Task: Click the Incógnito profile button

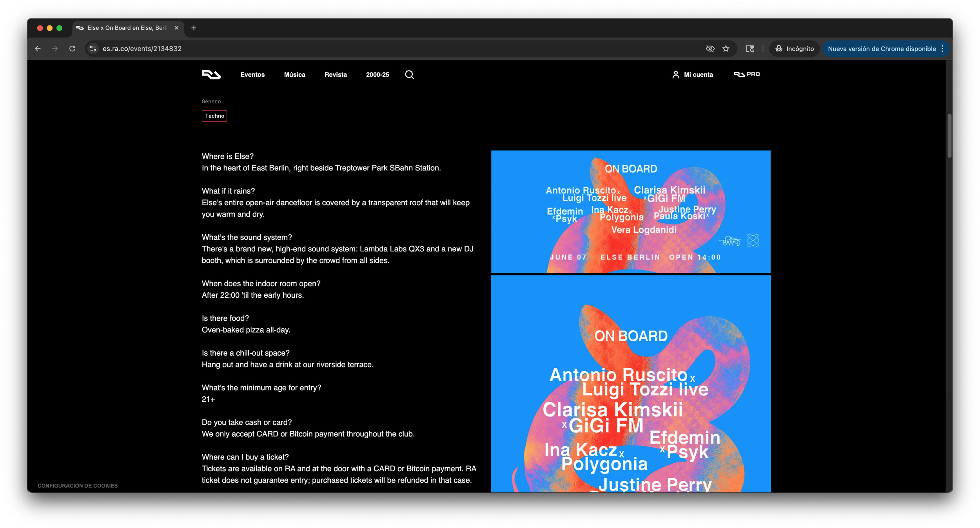Action: (795, 49)
